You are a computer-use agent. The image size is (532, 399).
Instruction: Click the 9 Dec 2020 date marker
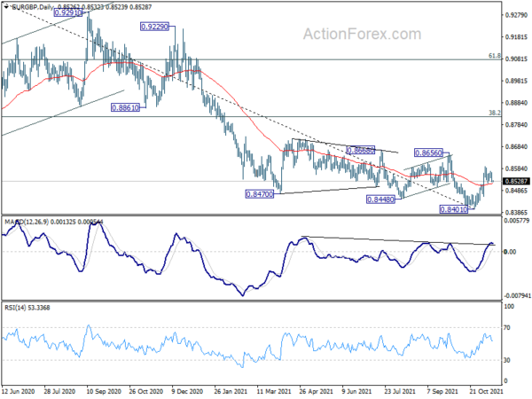click(x=187, y=391)
